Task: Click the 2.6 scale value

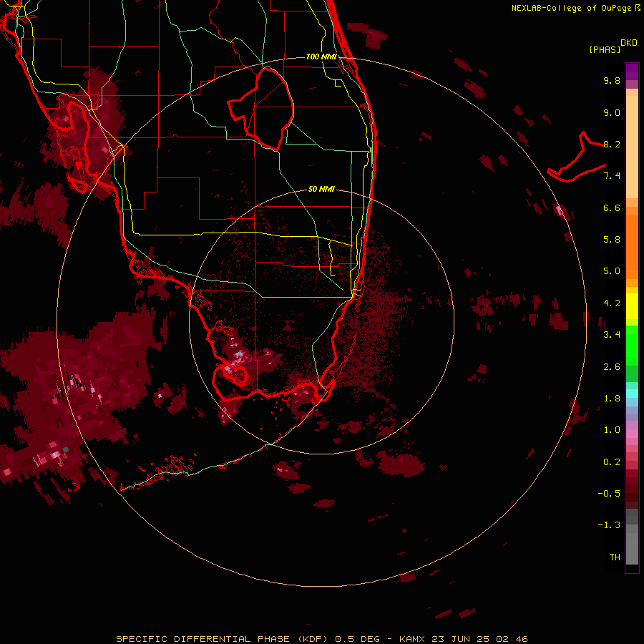Action: (x=612, y=367)
